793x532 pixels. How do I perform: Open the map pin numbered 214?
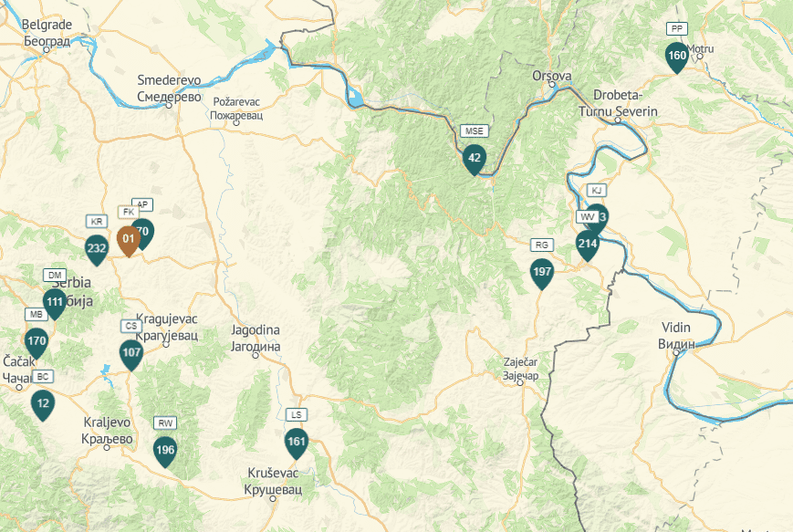coord(588,245)
